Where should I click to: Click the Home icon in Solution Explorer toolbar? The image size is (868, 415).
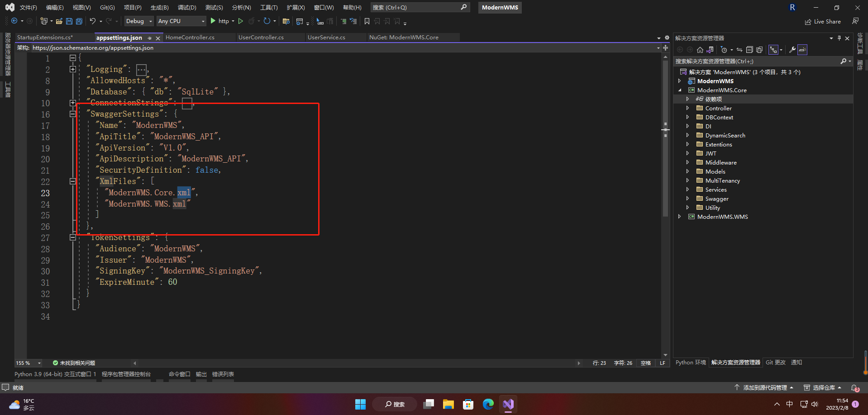point(700,50)
